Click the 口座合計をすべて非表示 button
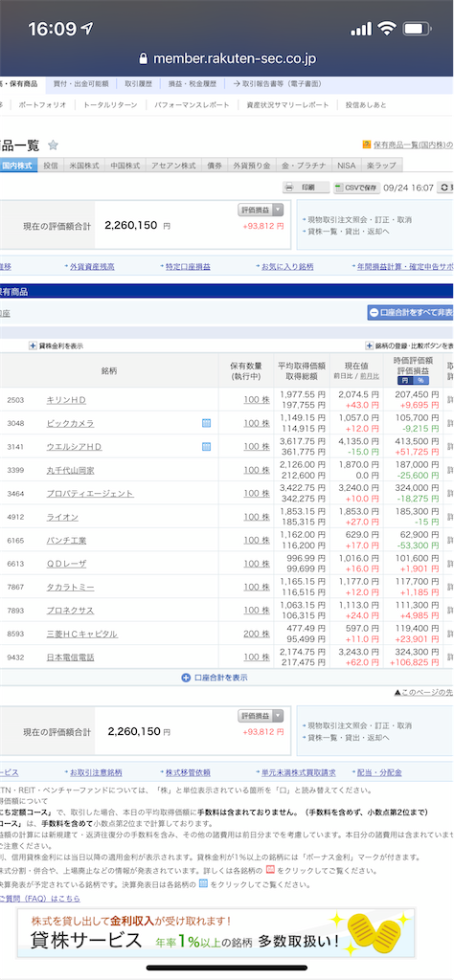The height and width of the screenshot is (980, 454). tap(410, 313)
